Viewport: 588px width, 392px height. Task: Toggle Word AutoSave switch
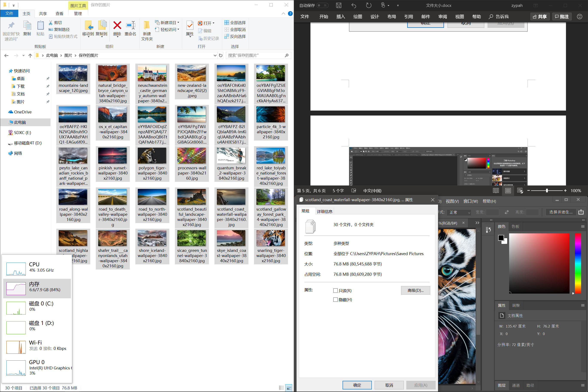pyautogui.click(x=322, y=6)
